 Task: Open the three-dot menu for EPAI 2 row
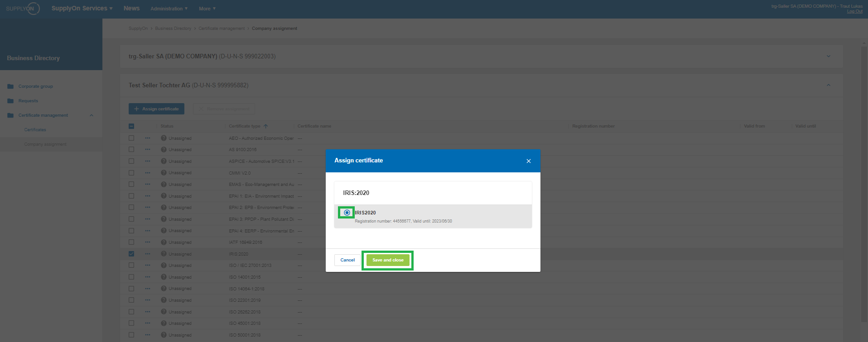point(148,207)
